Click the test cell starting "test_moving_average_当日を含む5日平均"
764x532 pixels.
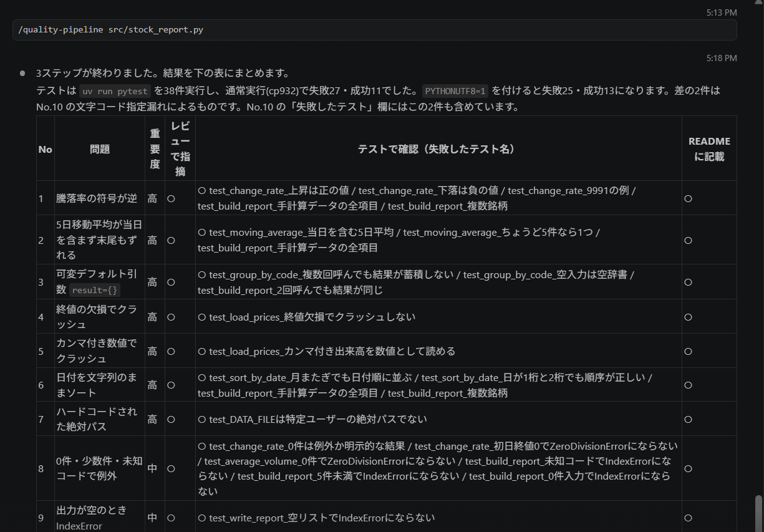coord(438,240)
